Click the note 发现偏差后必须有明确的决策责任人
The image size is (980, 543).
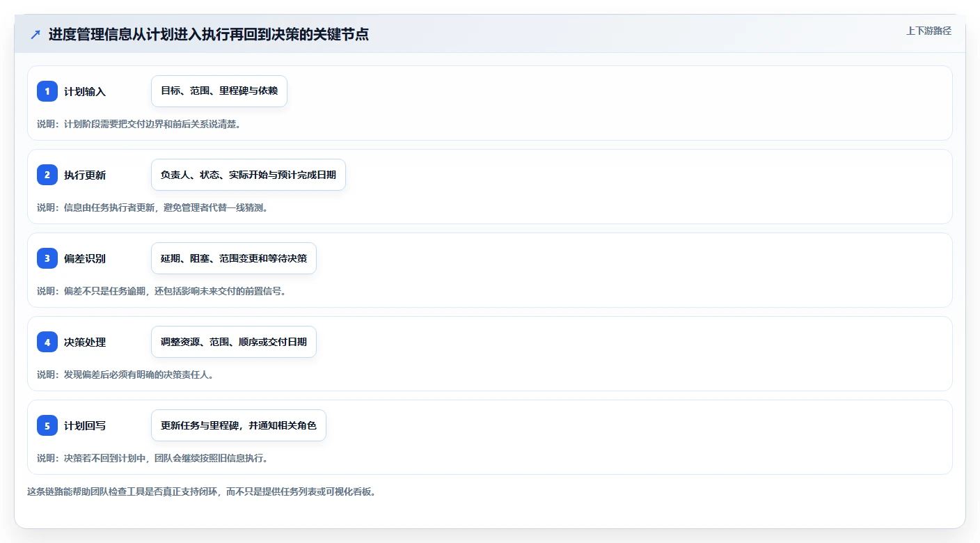click(125, 375)
